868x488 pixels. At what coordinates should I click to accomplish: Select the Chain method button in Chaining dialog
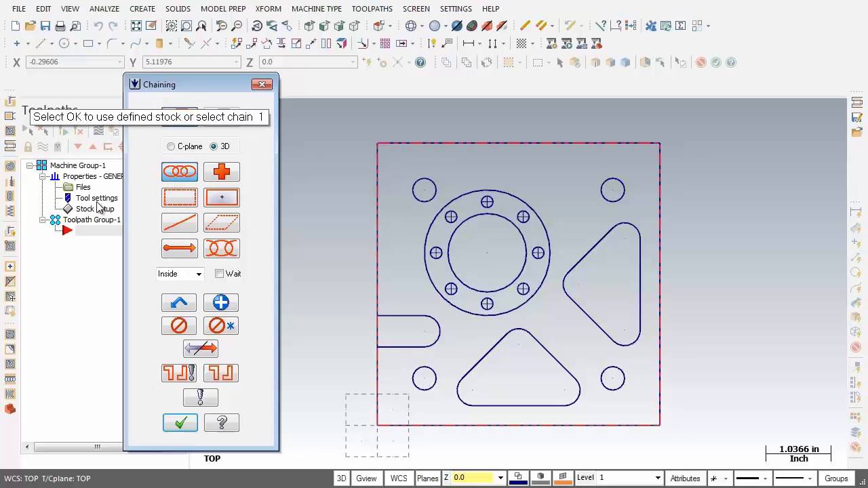(x=180, y=172)
